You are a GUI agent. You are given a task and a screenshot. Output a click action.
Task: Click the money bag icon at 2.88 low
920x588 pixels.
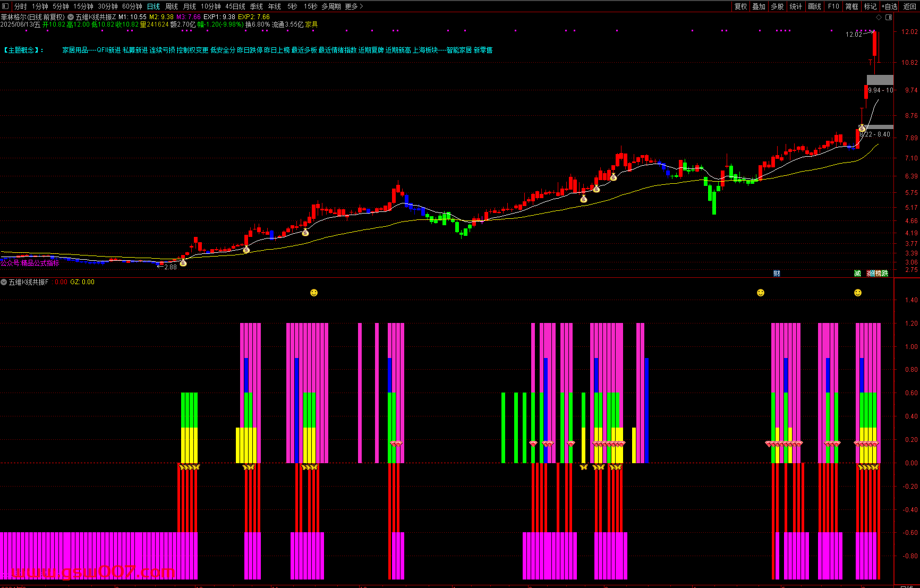(183, 263)
